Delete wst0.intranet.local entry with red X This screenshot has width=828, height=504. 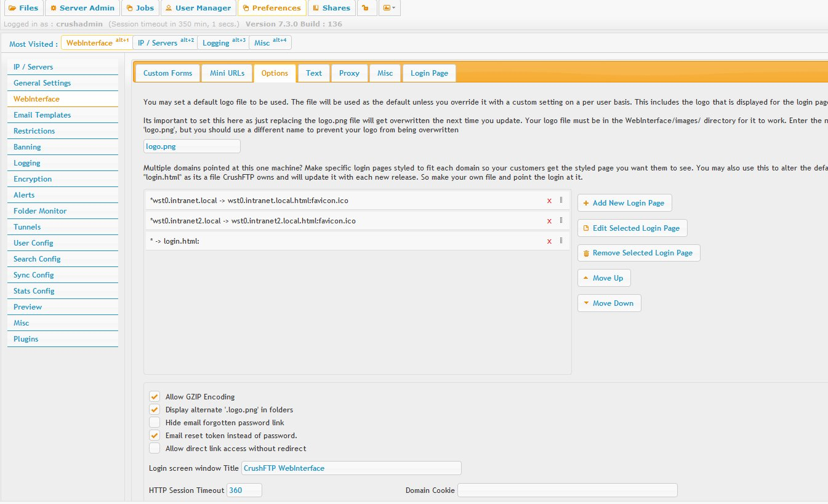coord(549,201)
